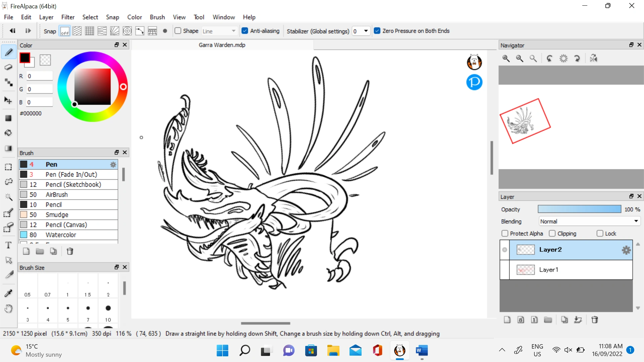
Task: Open the Window menu
Action: pyautogui.click(x=224, y=17)
